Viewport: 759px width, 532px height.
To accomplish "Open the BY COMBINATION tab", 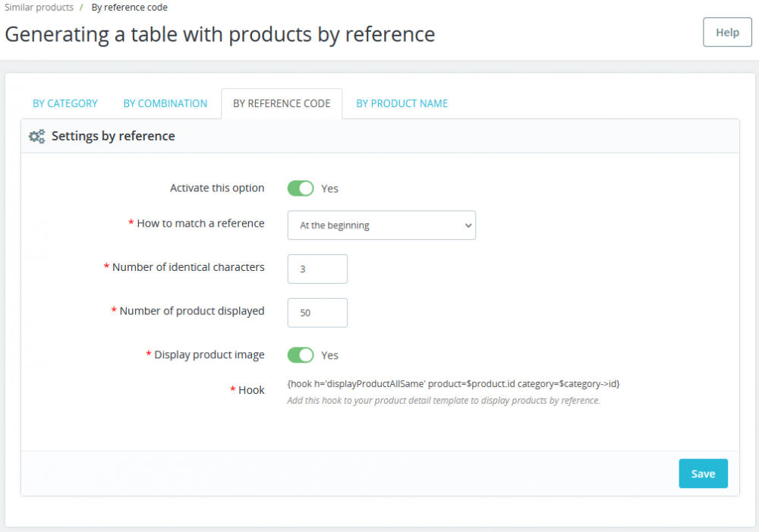I will 165,103.
